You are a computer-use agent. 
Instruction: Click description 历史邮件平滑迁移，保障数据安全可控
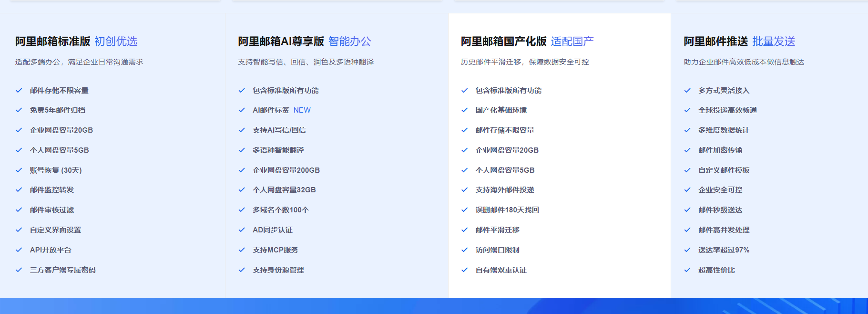(525, 62)
